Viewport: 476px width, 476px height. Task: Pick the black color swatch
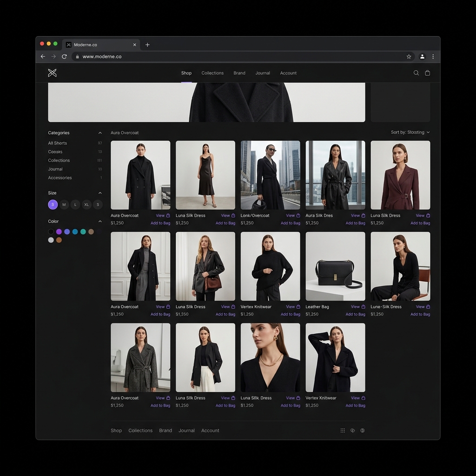coord(51,231)
